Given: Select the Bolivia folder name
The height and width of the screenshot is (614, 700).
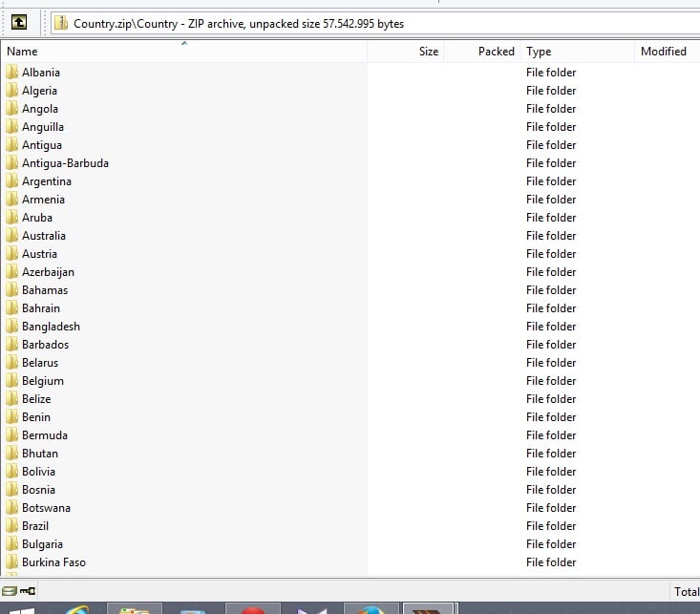Looking at the screenshot, I should click(x=38, y=472).
